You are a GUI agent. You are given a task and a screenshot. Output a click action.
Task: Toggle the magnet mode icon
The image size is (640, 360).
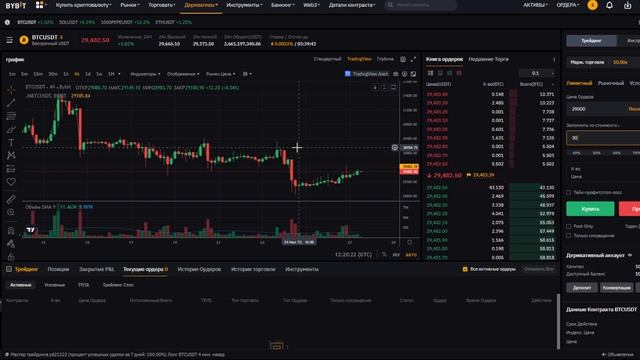(x=11, y=230)
